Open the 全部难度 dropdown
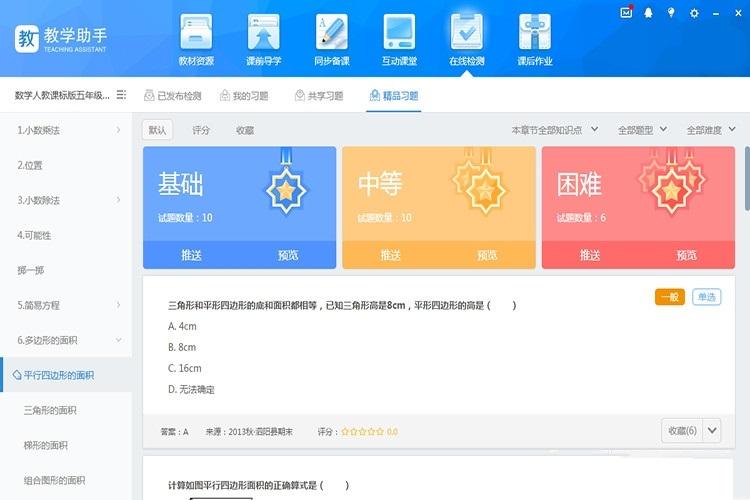This screenshot has height=500, width=750. tap(711, 130)
